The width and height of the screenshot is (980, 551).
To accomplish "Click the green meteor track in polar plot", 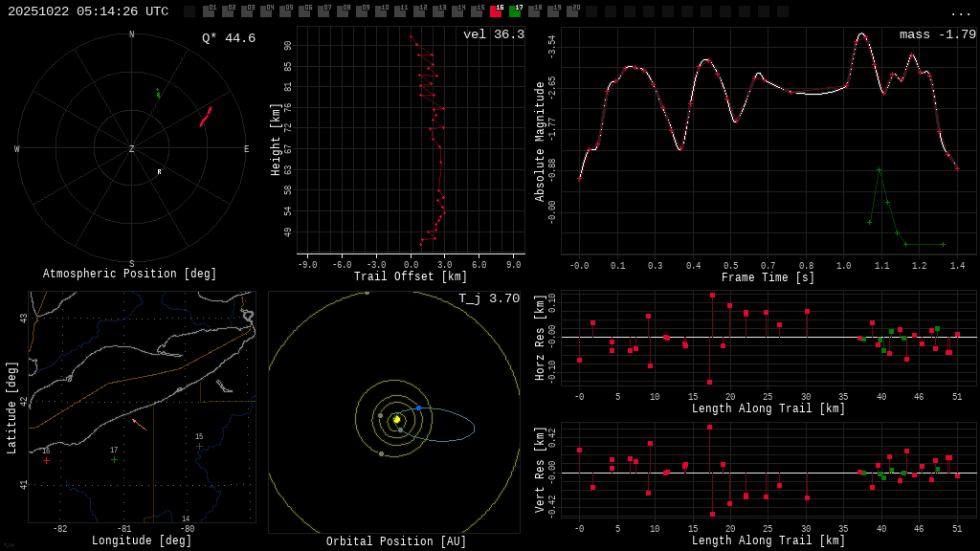I will (158, 94).
